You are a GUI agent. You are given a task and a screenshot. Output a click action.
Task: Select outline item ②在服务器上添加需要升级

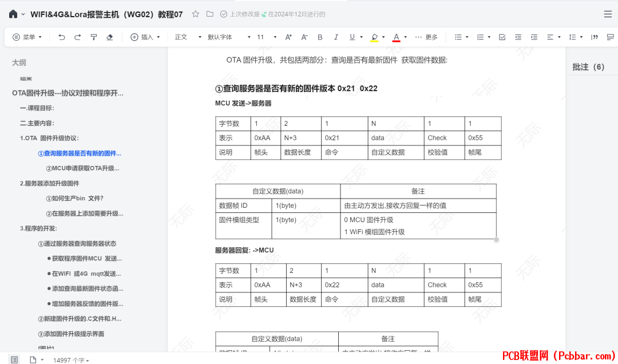[x=84, y=213]
